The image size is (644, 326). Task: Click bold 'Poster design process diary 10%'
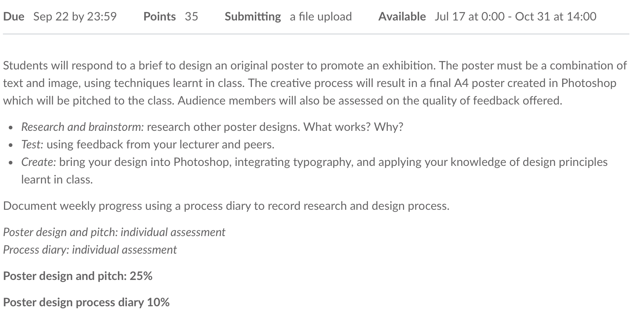click(87, 302)
